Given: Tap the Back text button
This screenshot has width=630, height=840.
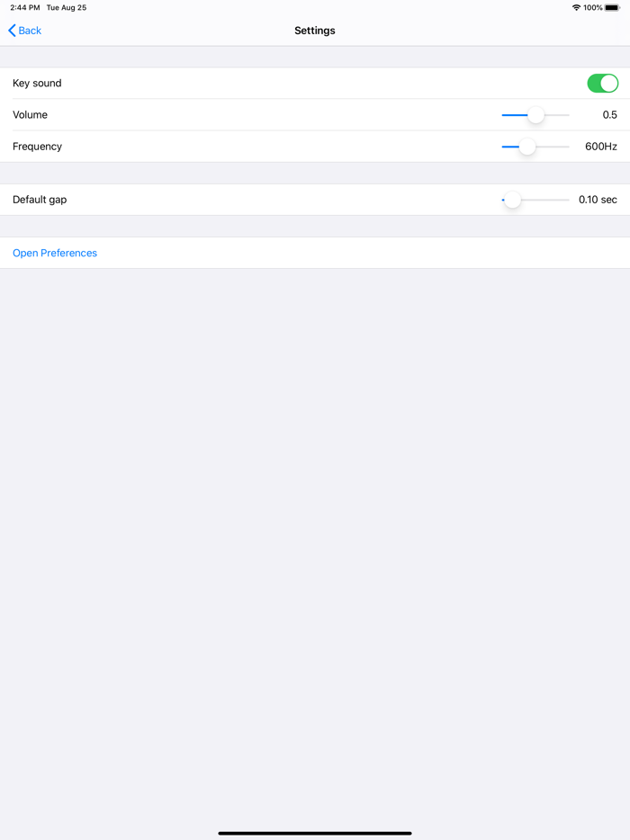Looking at the screenshot, I should (31, 31).
